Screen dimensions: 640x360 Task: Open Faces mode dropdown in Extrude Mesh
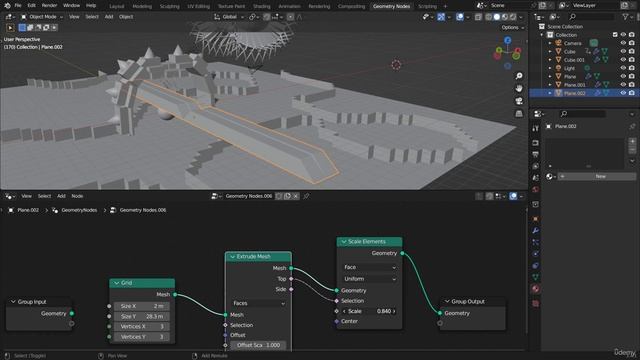coord(259,303)
